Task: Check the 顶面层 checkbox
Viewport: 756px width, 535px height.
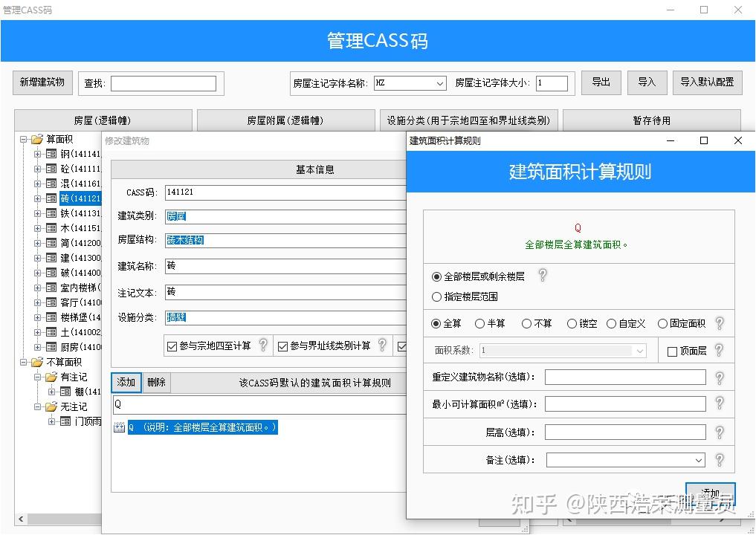Action: tap(672, 351)
